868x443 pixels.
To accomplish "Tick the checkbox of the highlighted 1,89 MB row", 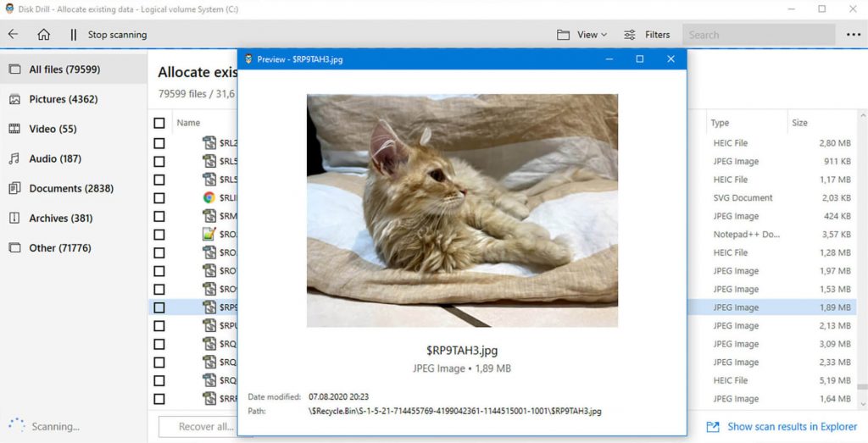I will point(159,307).
